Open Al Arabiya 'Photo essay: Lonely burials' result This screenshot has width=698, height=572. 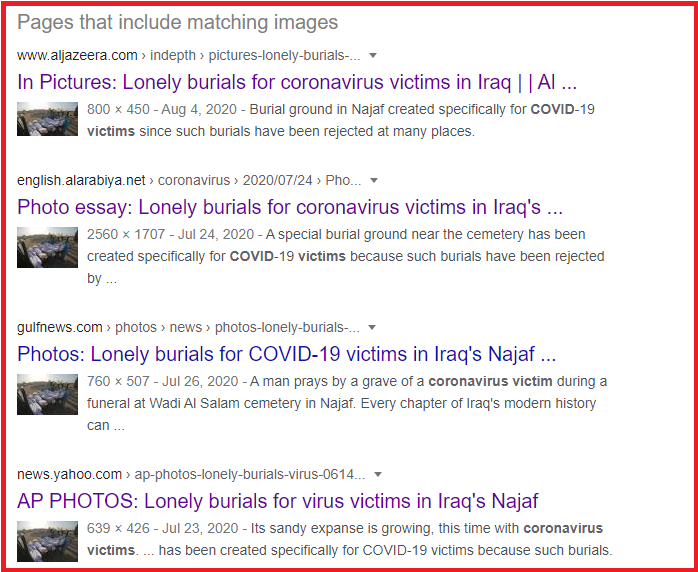point(290,207)
